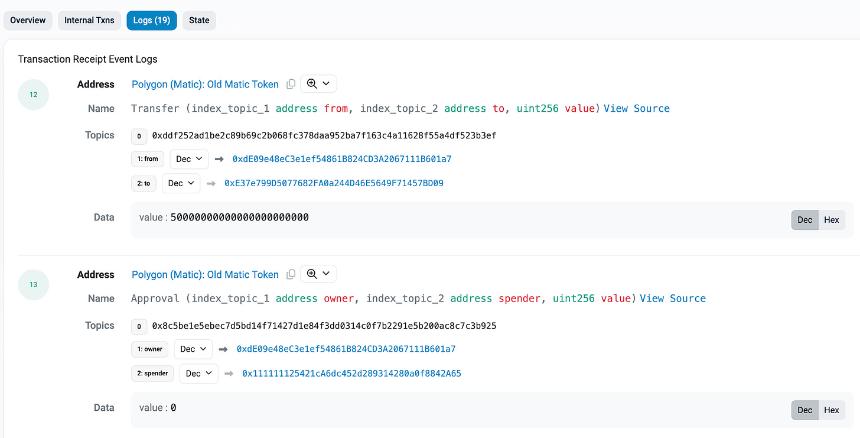Screen dimensions: 860x438
Task: Select the value 5000000000000000000000
Action: pyautogui.click(x=240, y=218)
